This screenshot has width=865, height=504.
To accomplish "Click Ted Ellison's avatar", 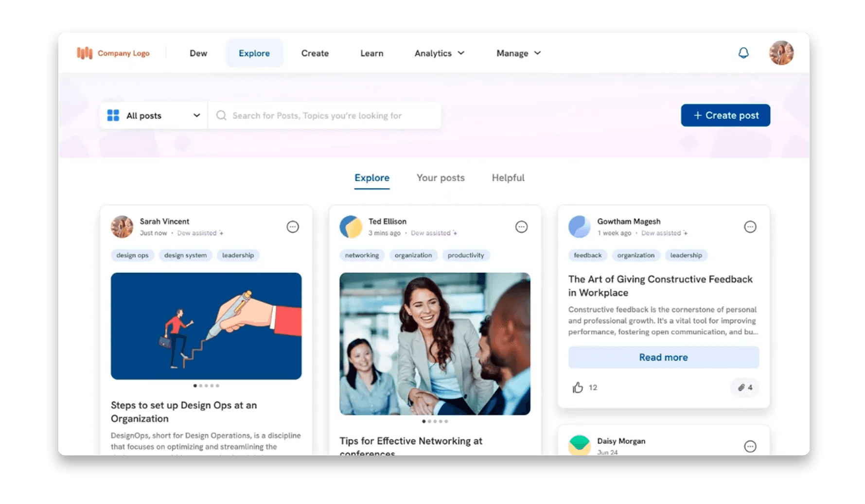I will (x=351, y=227).
